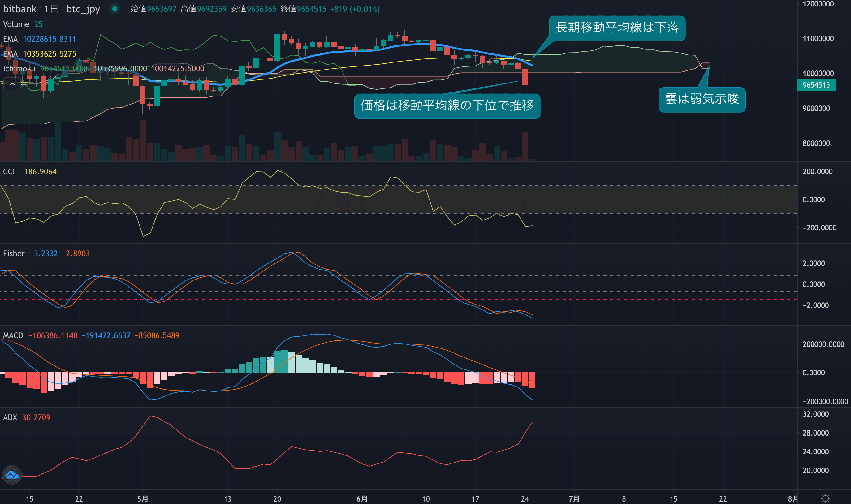Select the blue EMA indicator legend
This screenshot has height=504, width=851.
pyautogui.click(x=10, y=39)
